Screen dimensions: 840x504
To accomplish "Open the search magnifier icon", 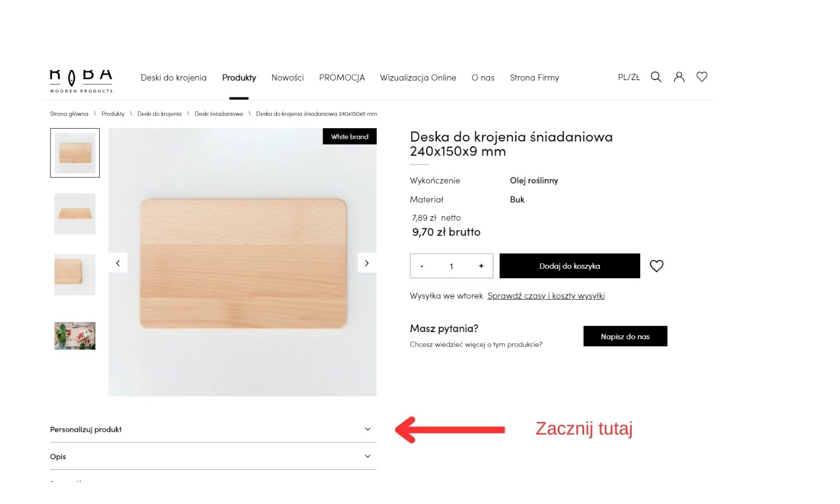I will point(656,77).
